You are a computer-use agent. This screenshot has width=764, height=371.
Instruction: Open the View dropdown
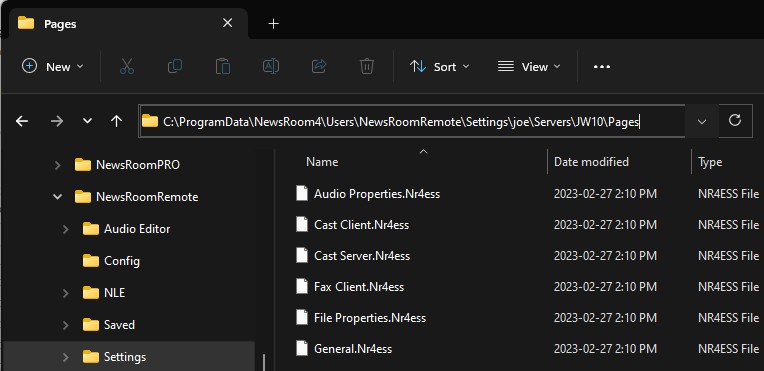click(529, 66)
